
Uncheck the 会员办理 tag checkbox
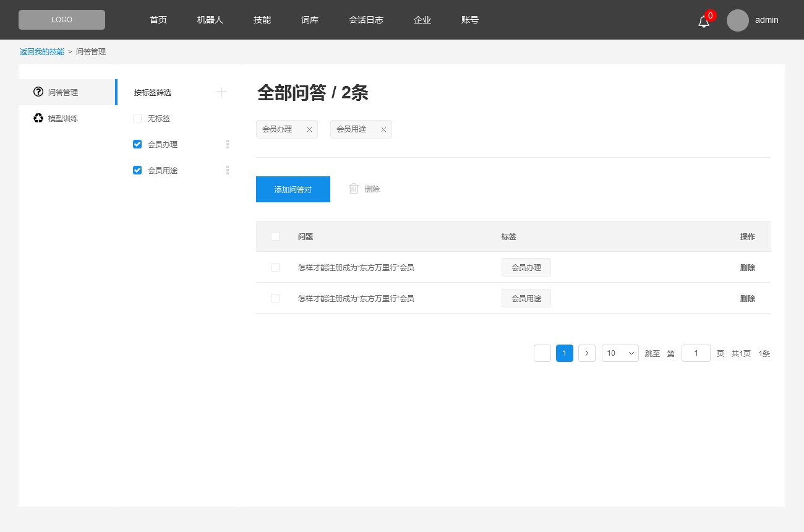point(137,144)
